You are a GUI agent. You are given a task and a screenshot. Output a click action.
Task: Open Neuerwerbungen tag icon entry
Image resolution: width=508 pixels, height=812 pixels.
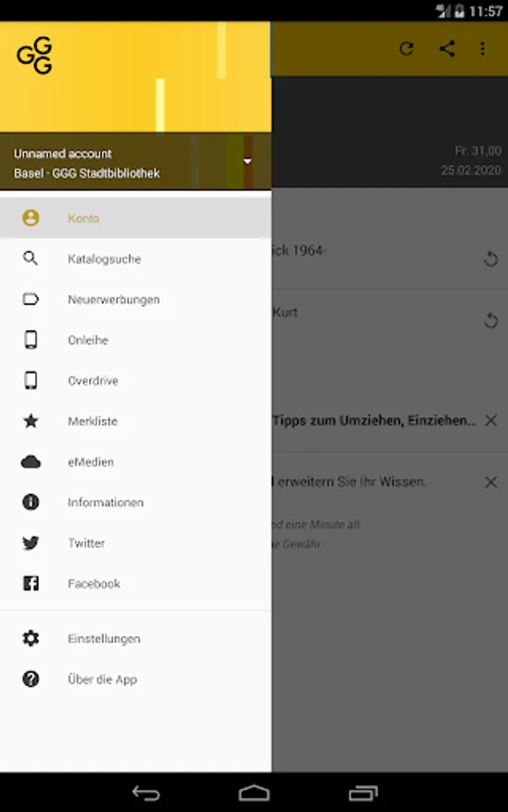[31, 299]
